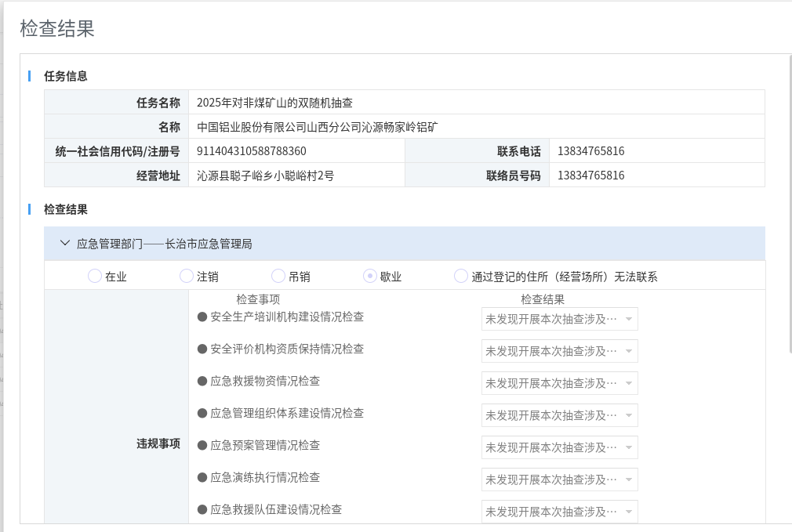This screenshot has width=792, height=532.
Task: Click the 应急管理部门——长治市应急管理局 section header
Action: tap(165, 244)
